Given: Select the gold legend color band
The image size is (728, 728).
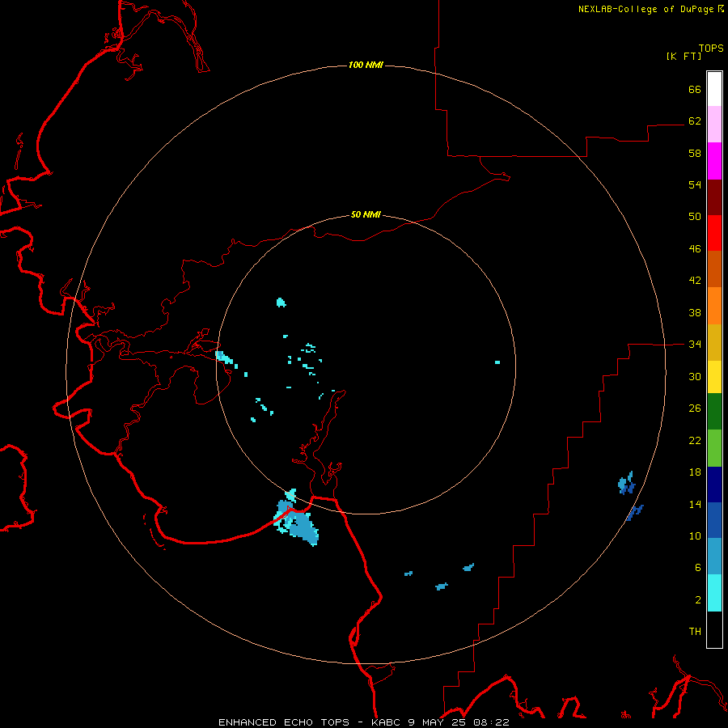Looking at the screenshot, I should 714,343.
